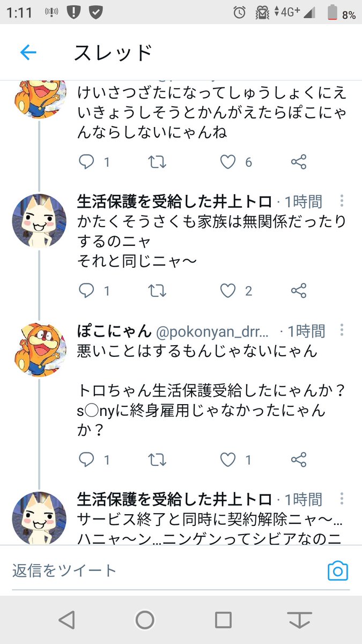Image resolution: width=362 pixels, height=644 pixels.
Task: Open overflow menu on ぽこにゃん's tweet
Action: point(342,330)
